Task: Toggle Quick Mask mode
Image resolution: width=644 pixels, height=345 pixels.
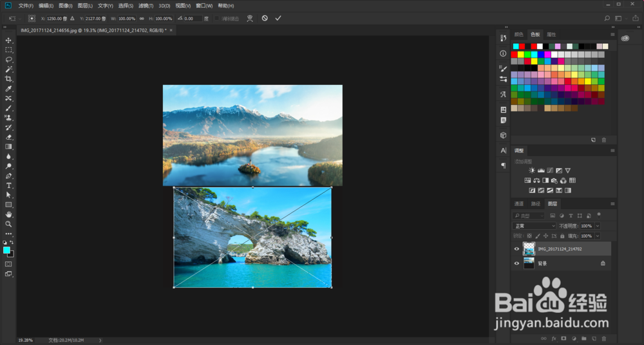Action: pos(8,264)
